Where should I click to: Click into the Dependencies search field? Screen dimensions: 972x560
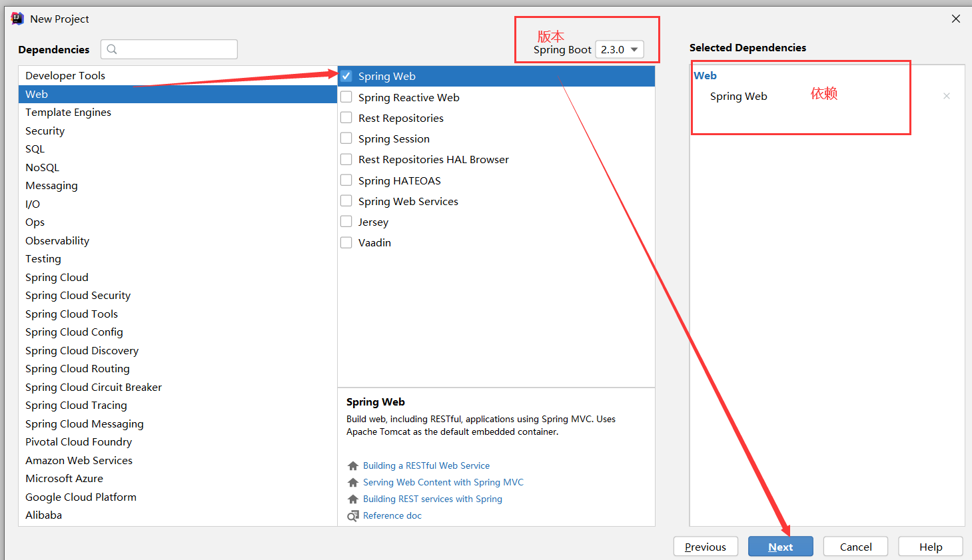pyautogui.click(x=169, y=49)
